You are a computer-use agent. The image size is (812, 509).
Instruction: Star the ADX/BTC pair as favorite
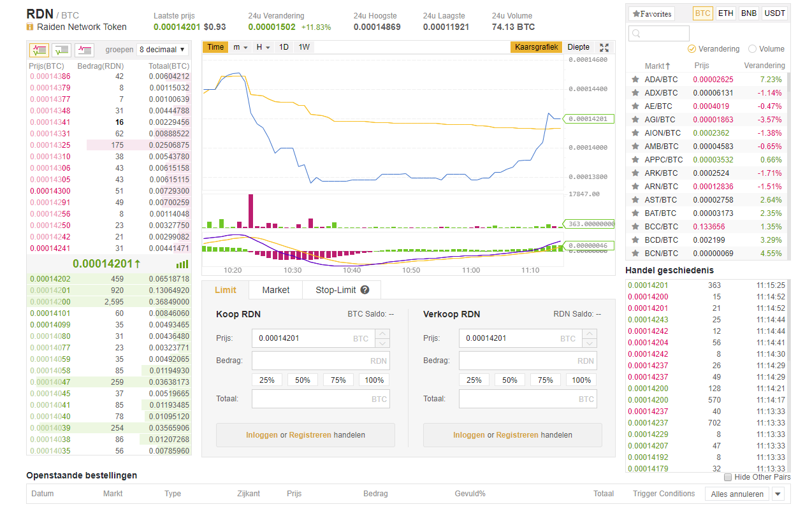point(635,93)
